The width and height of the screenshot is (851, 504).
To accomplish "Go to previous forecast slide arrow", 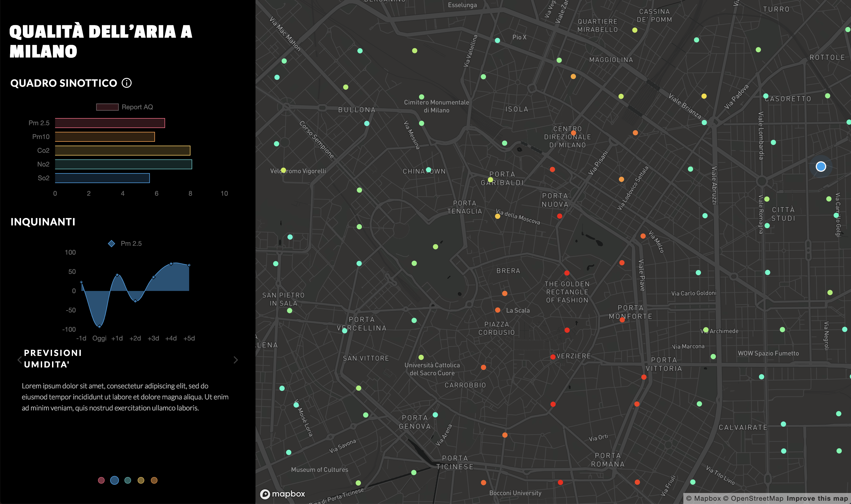I will tap(20, 360).
